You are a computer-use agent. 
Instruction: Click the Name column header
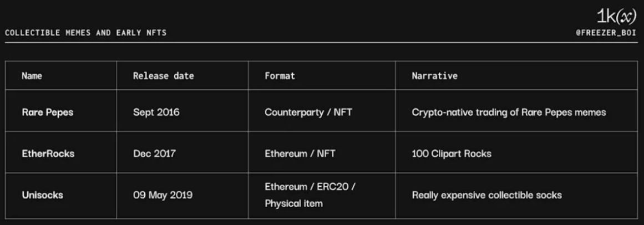[32, 76]
